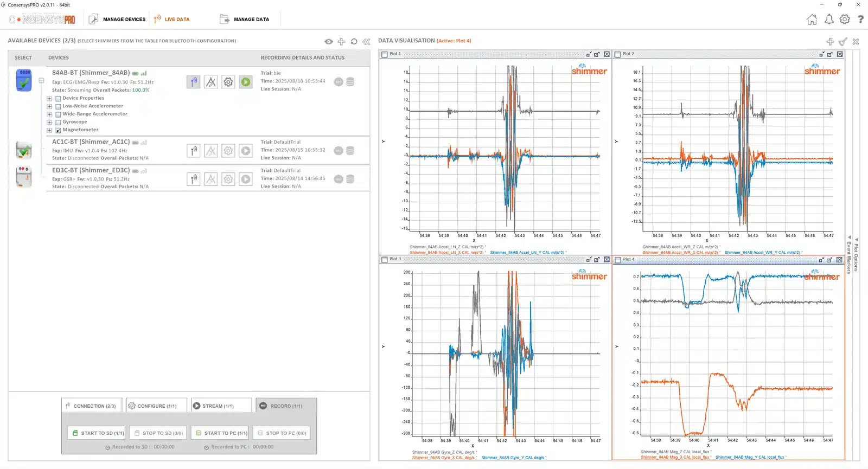Open the application settings gear
Screen dimensions: 868x469
[x=845, y=20]
